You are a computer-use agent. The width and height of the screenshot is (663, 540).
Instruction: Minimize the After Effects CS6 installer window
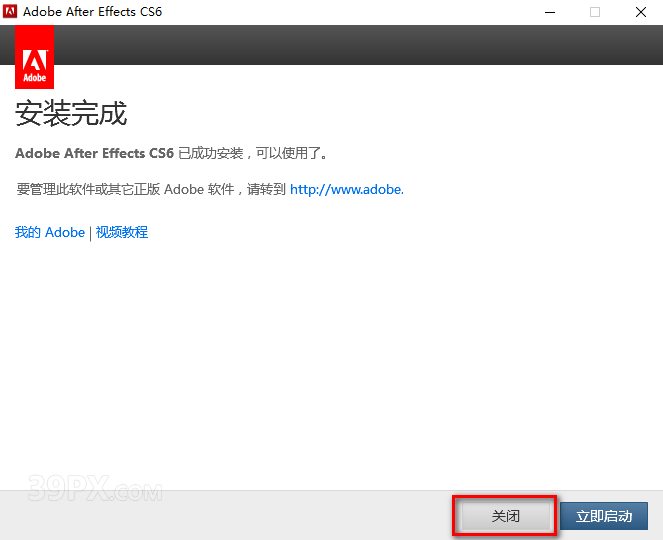click(550, 12)
